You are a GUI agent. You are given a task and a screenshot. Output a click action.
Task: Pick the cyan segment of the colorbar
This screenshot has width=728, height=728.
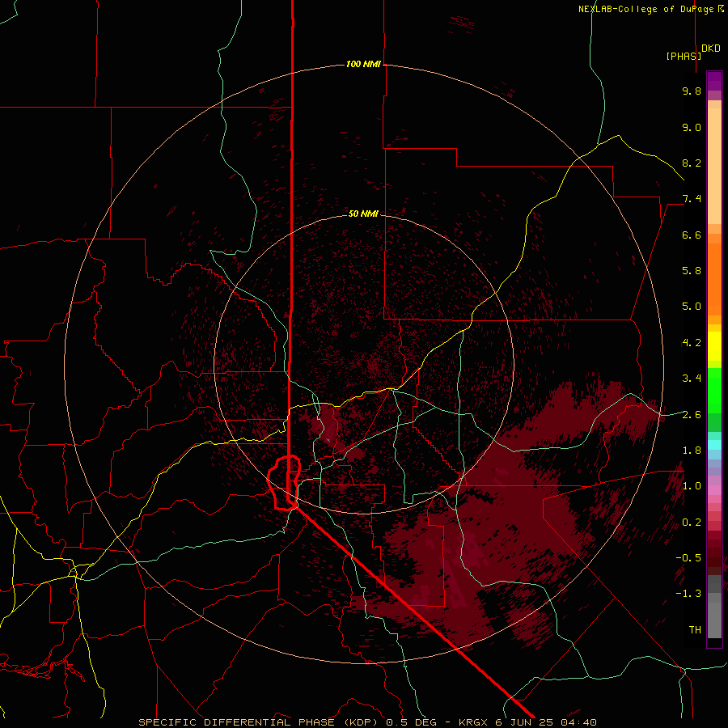[x=714, y=445]
